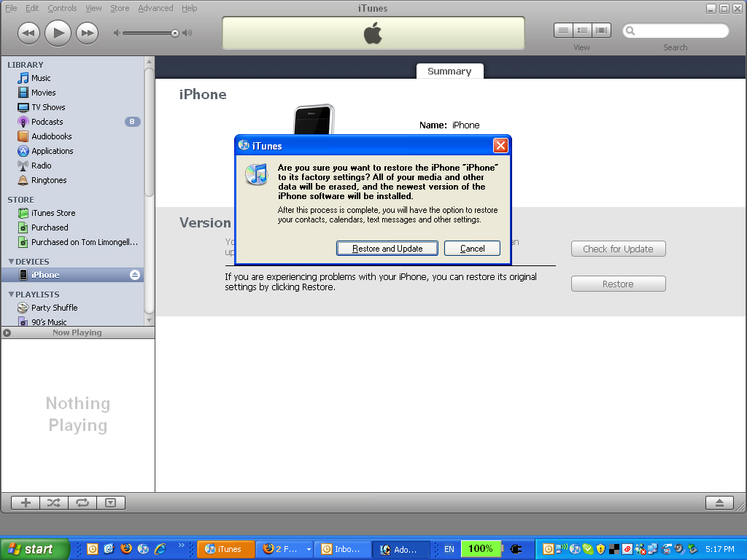Launch Firefox from Quick Launch
The height and width of the screenshot is (560, 747).
tap(126, 548)
